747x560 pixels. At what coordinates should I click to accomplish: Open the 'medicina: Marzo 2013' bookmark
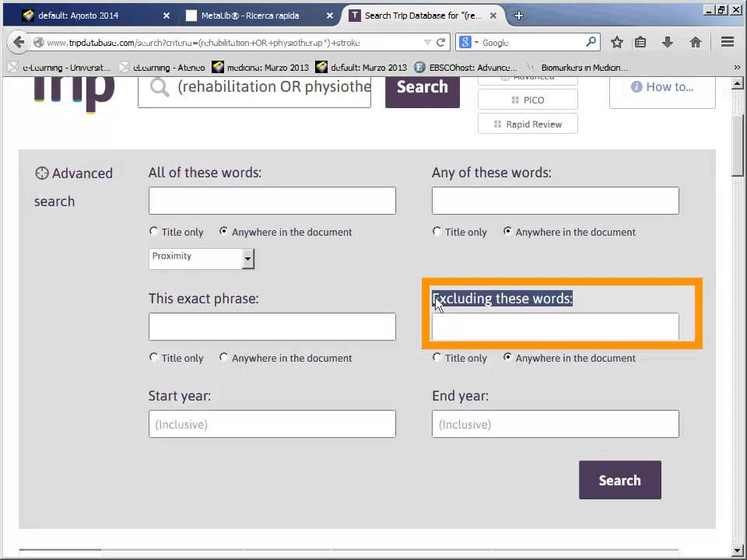coord(261,68)
